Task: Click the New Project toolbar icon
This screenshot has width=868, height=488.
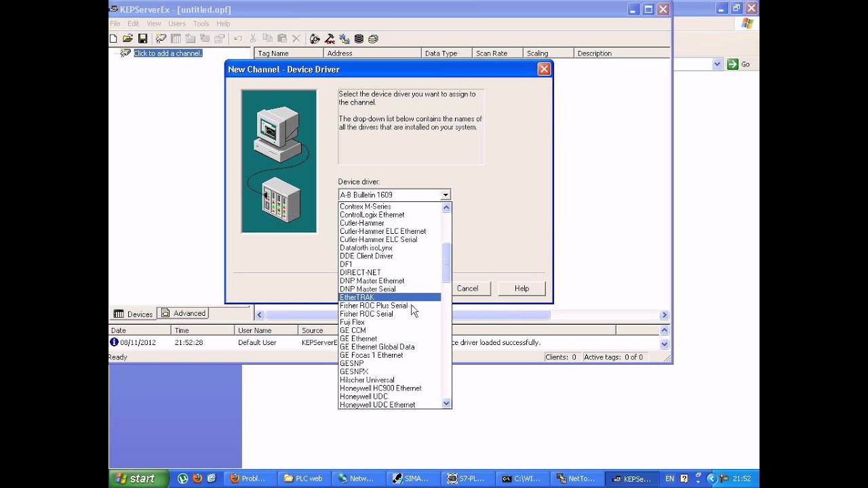Action: point(113,39)
